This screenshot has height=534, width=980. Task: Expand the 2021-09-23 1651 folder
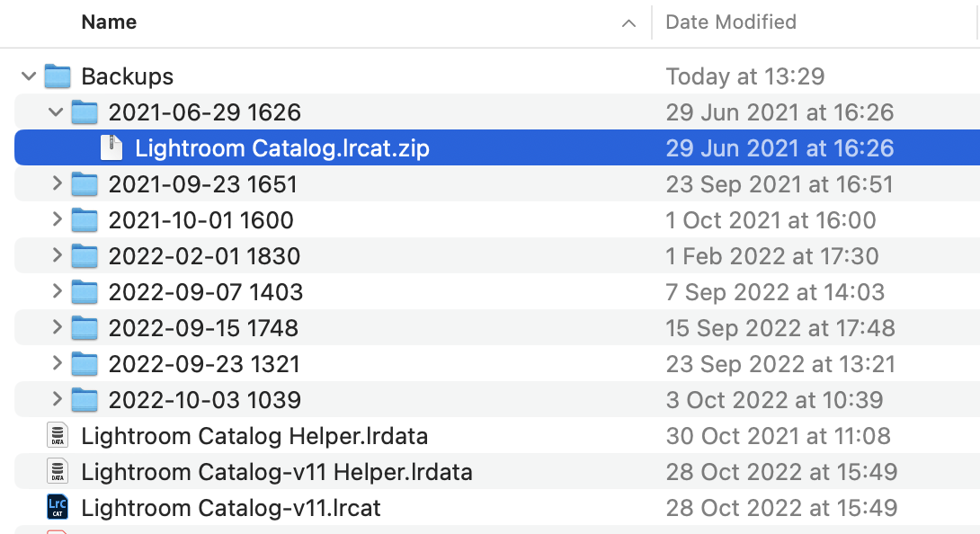click(57, 183)
